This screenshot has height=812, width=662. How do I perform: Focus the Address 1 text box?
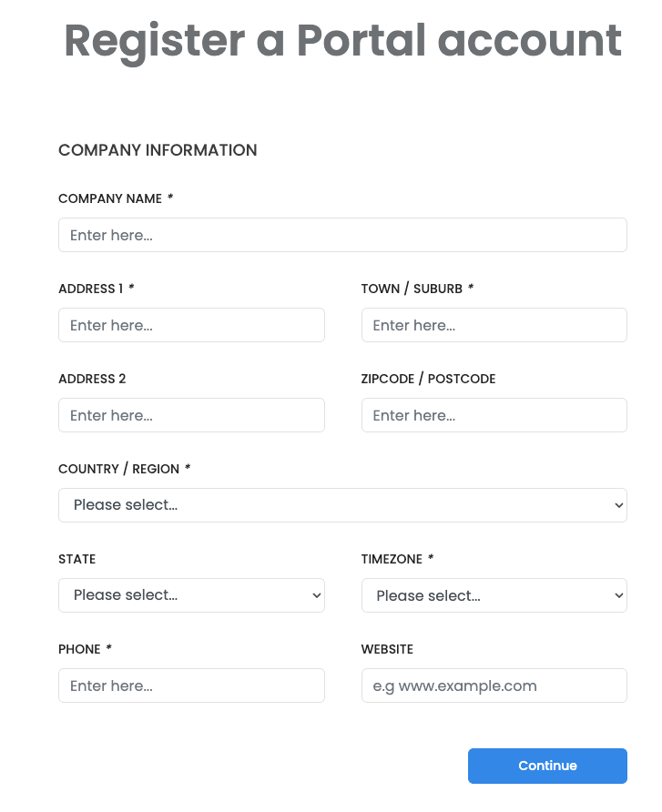coord(191,325)
